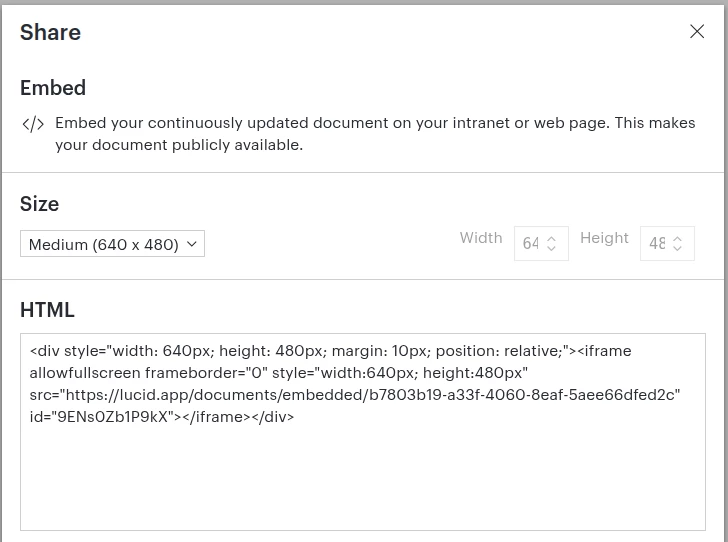This screenshot has height=542, width=728.
Task: Increase Height with the up arrow
Action: (x=677, y=239)
